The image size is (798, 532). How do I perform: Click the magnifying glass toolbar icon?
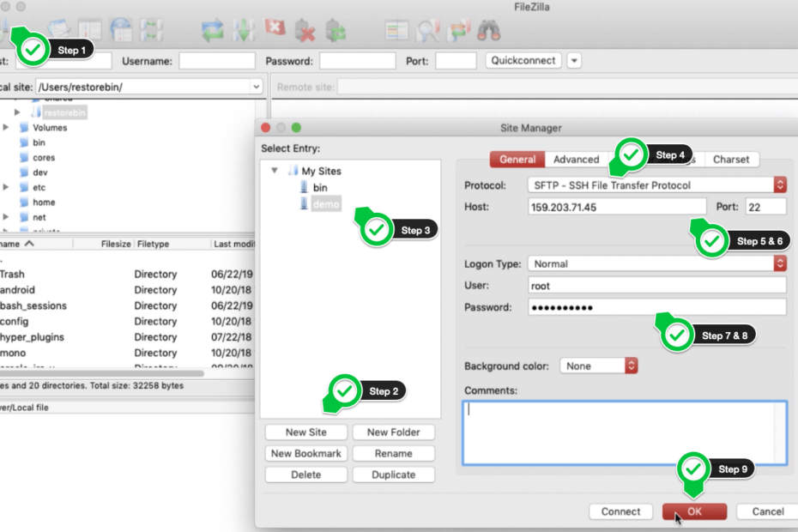pos(427,30)
